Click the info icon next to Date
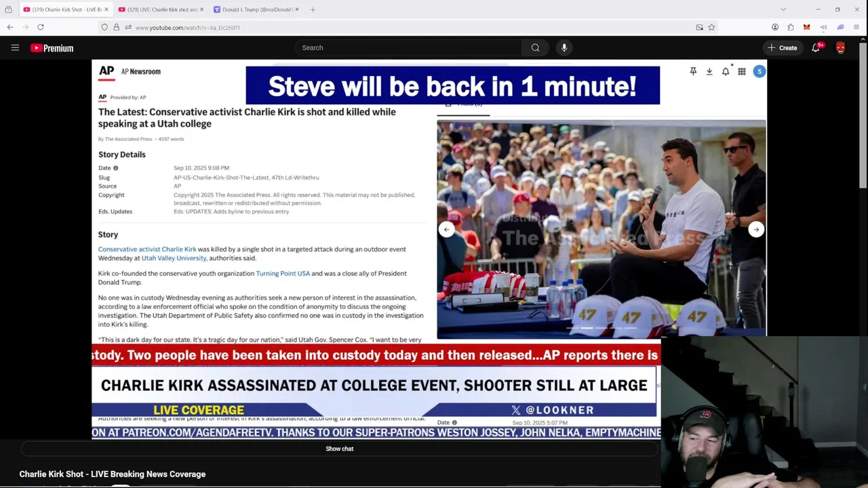The width and height of the screenshot is (868, 488). point(115,168)
